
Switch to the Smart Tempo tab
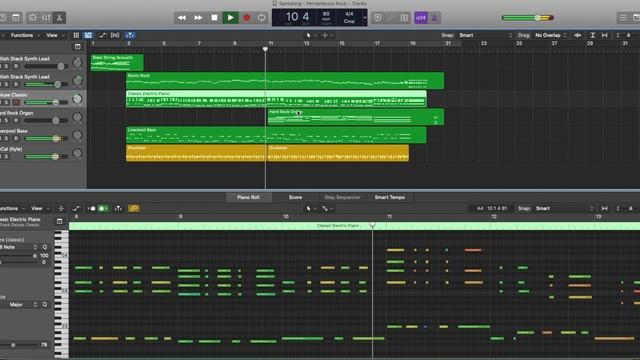coord(390,197)
